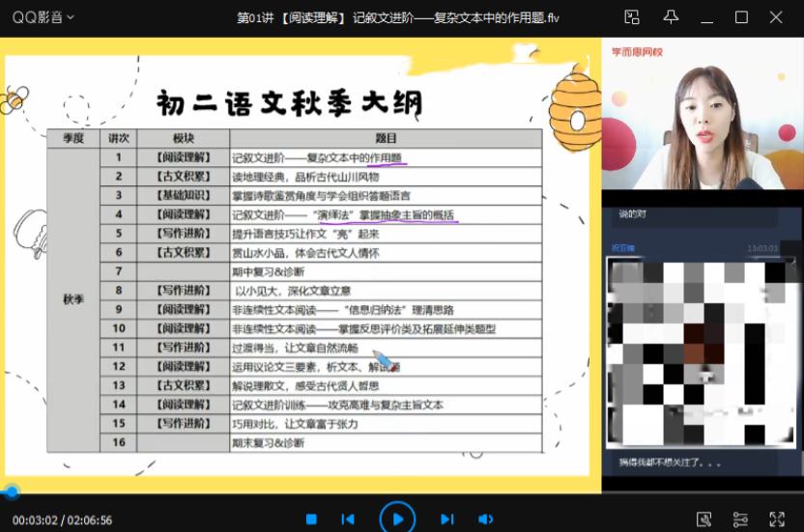The width and height of the screenshot is (804, 532).
Task: Open playback adjustment settings sliders icon
Action: (740, 519)
